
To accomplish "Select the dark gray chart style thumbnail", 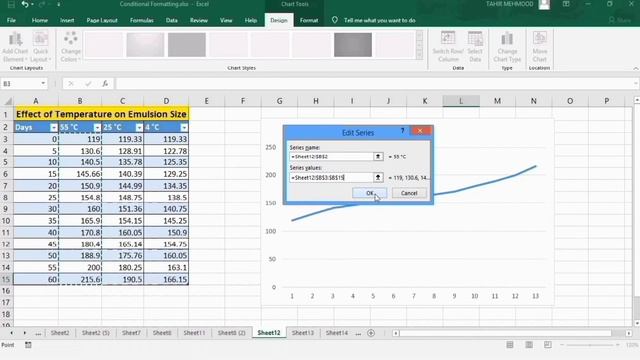I will tap(353, 45).
